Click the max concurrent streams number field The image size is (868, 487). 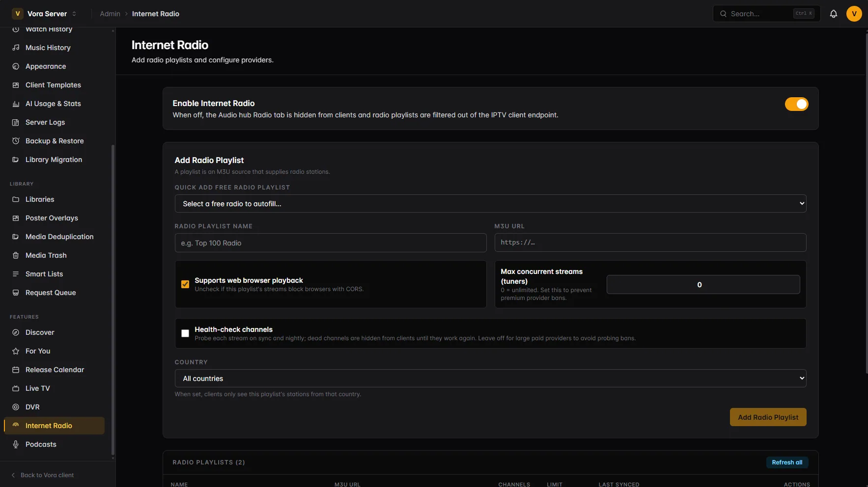click(x=703, y=285)
